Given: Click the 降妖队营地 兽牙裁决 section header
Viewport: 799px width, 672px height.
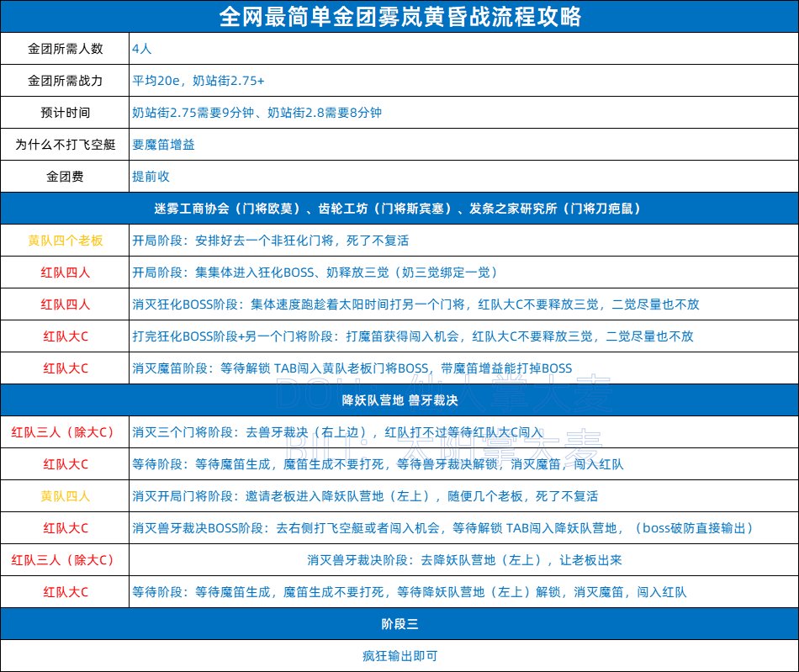Looking at the screenshot, I should (399, 400).
